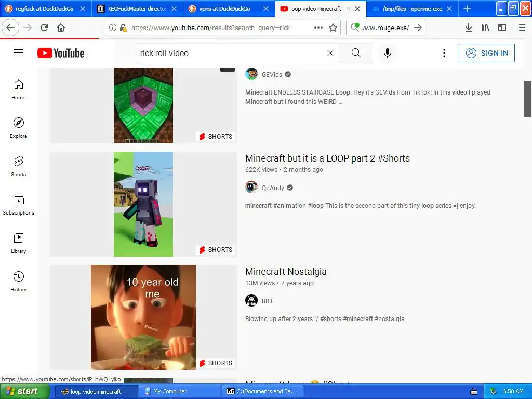Open Windows Start menu
The height and width of the screenshot is (399, 532).
pyautogui.click(x=24, y=392)
